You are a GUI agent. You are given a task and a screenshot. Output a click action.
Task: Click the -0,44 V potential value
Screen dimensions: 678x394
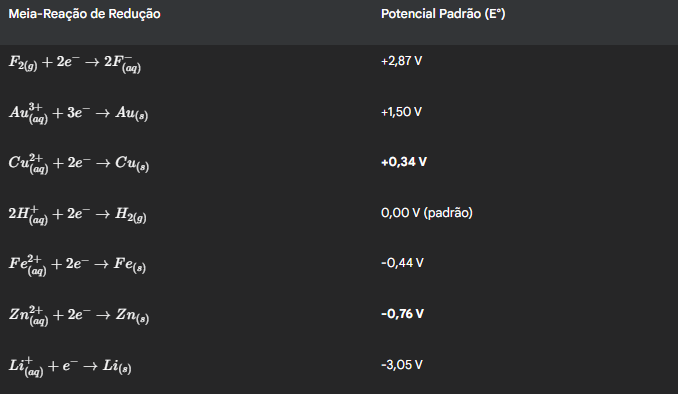[402, 263]
